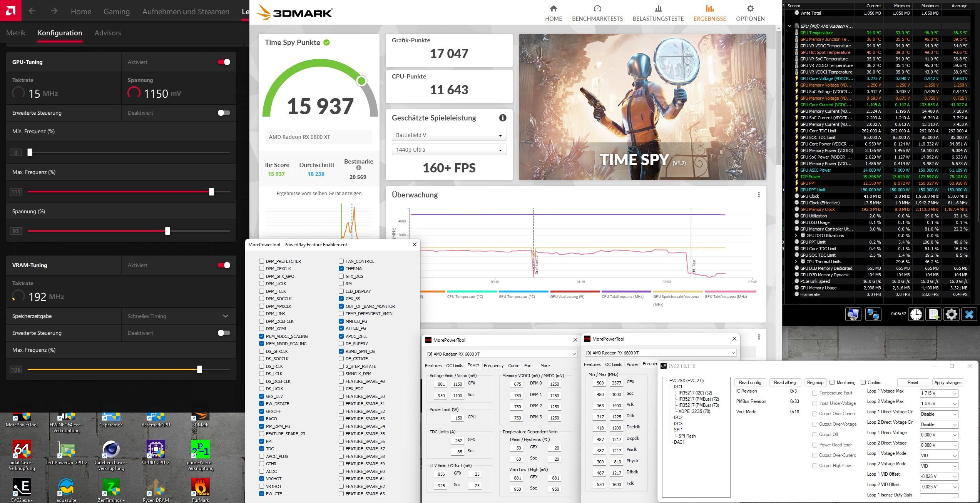Open Loop 1 Voltage Max dropdown

[x=939, y=393]
